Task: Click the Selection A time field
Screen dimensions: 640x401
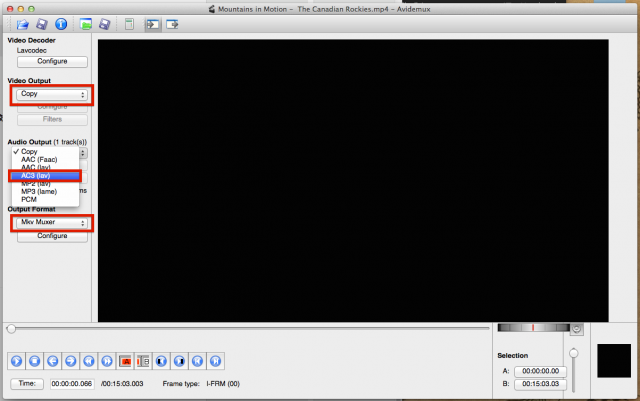Action: click(x=540, y=371)
